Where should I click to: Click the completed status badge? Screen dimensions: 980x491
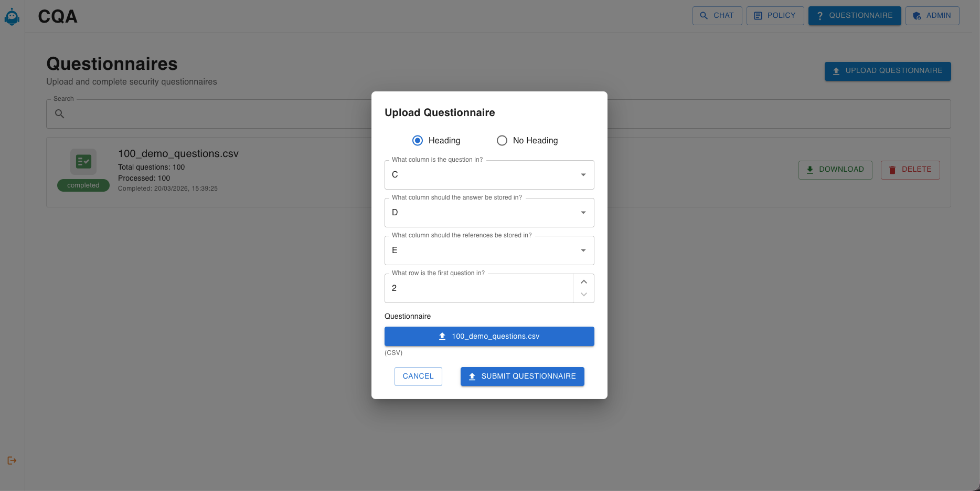pyautogui.click(x=83, y=185)
